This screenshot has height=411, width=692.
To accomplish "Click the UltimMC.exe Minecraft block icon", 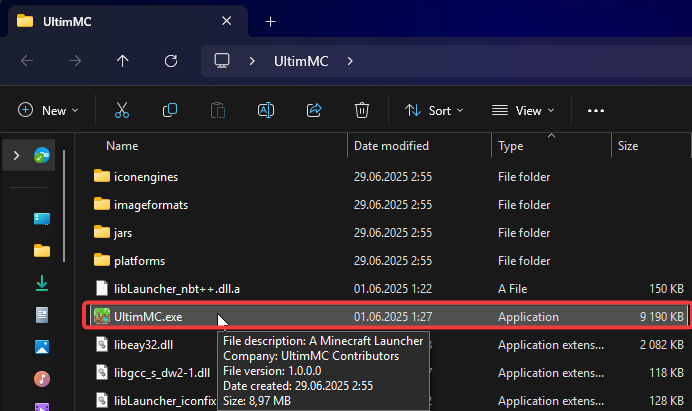I will (102, 316).
